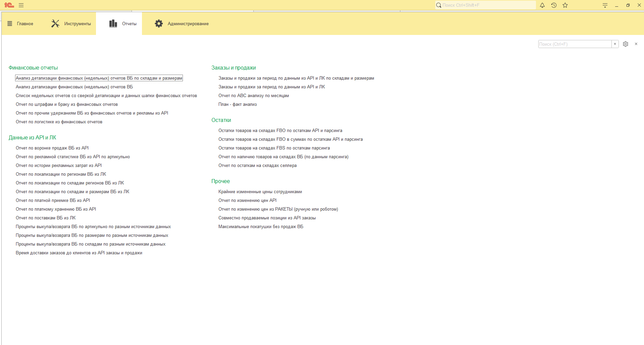The width and height of the screenshot is (644, 345).
Task: Open the Главное section tab
Action: (x=20, y=24)
